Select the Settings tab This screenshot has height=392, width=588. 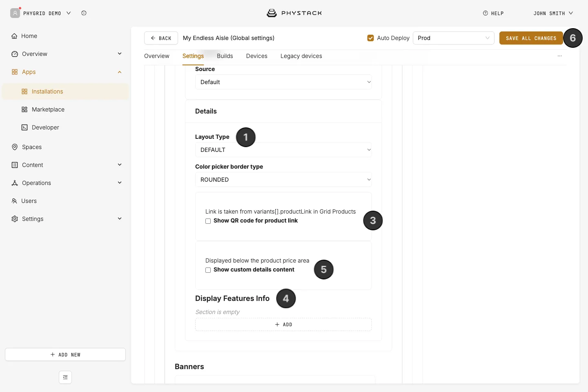[193, 56]
